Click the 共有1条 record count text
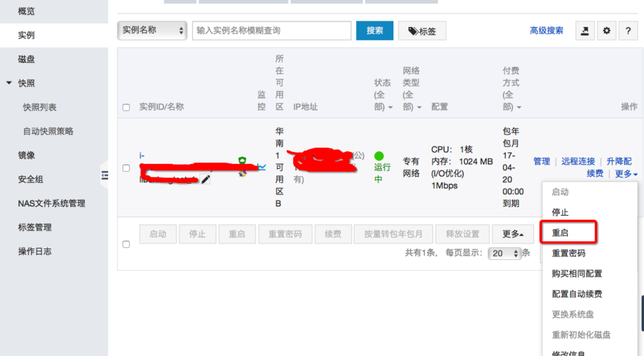 pyautogui.click(x=420, y=253)
